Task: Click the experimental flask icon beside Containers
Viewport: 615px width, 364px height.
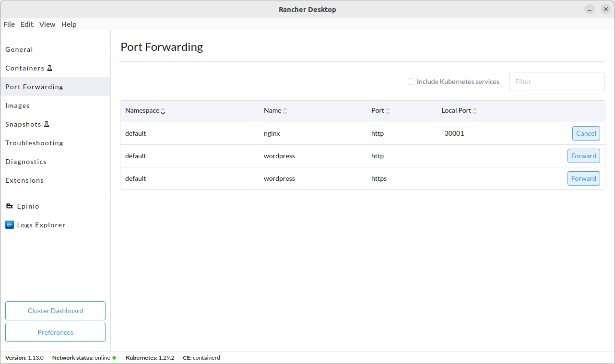Action: coord(49,68)
